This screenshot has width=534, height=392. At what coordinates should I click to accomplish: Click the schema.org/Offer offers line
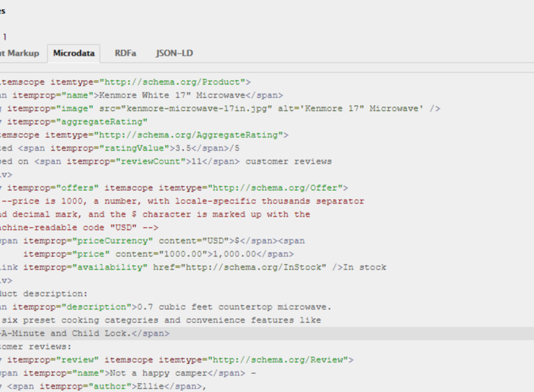(x=174, y=188)
